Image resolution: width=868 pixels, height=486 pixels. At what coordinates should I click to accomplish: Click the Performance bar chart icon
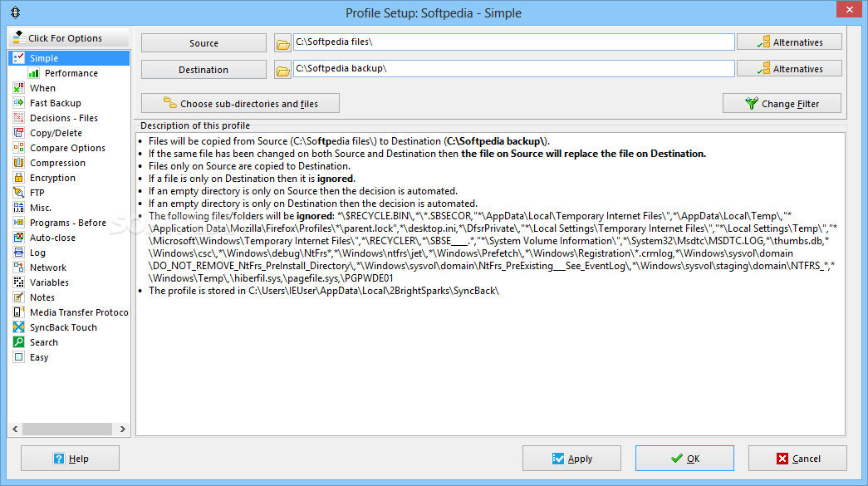(34, 72)
